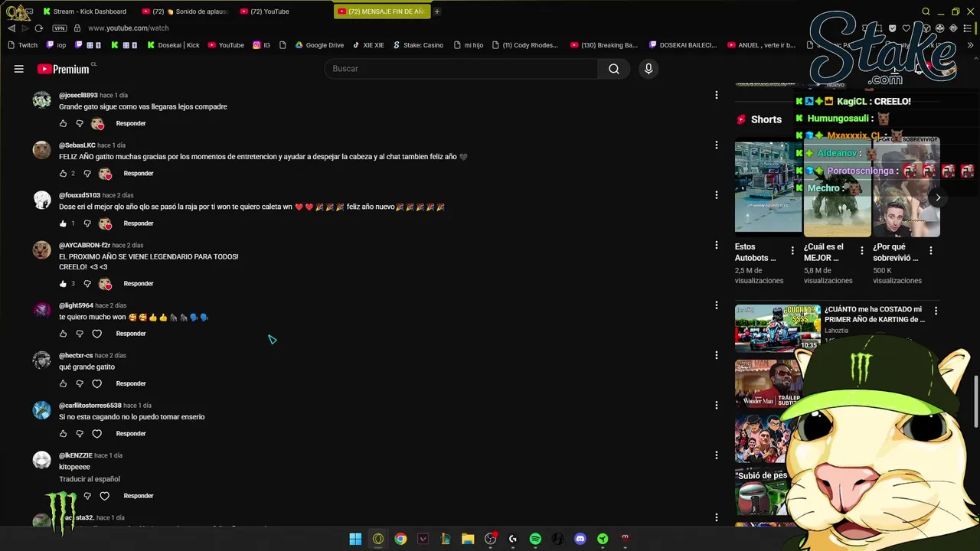
Task: Open options for 'Estos Autobots' short
Action: click(x=792, y=251)
